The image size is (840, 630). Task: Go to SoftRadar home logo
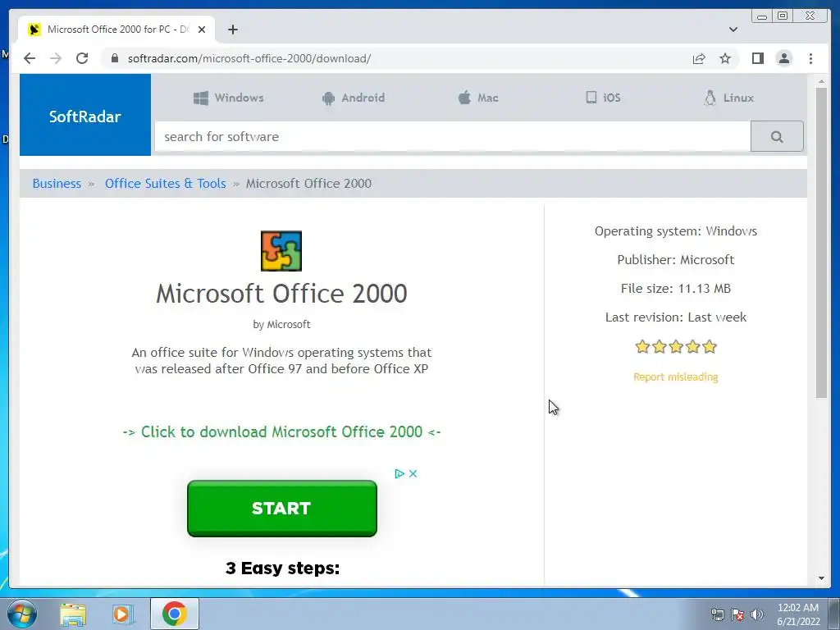[x=85, y=116]
